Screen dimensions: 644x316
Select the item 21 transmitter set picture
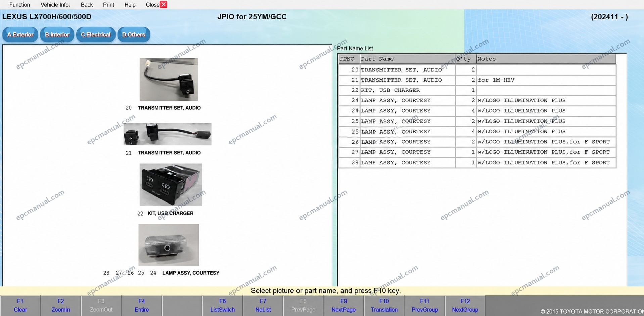(167, 134)
